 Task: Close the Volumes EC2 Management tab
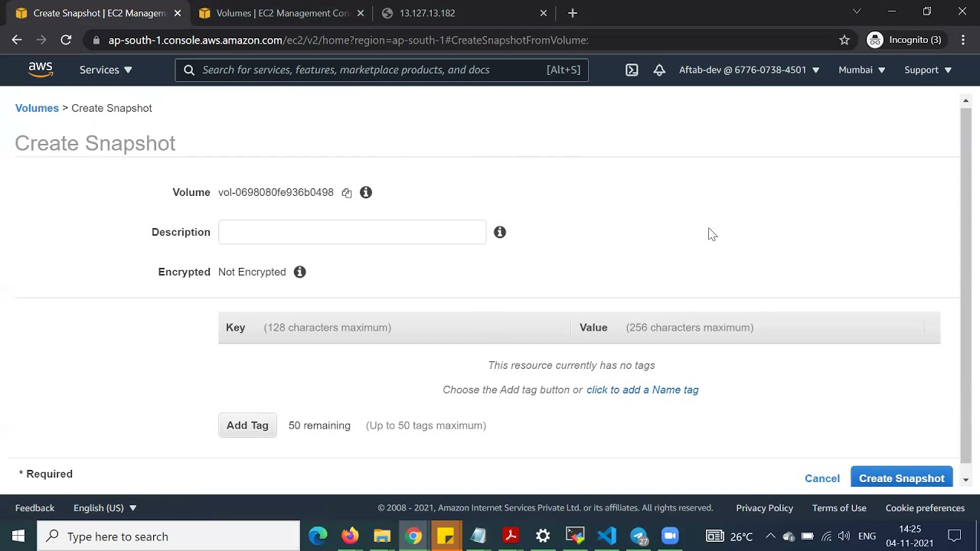(x=361, y=13)
